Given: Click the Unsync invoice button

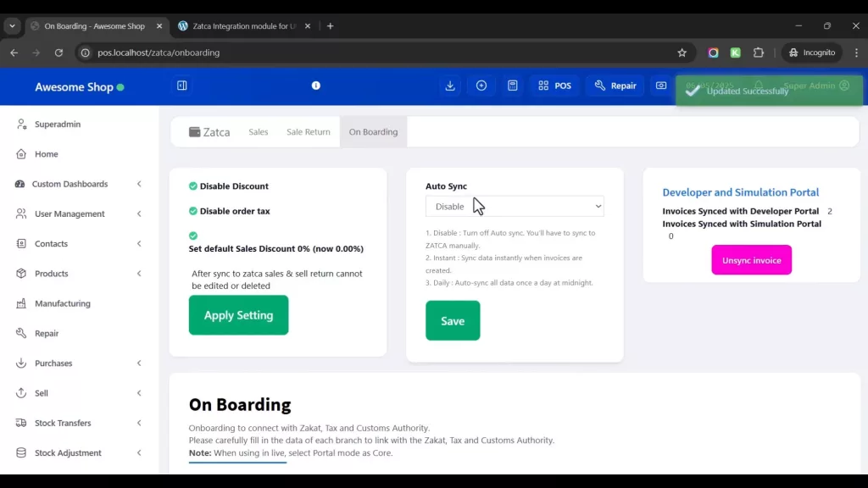Looking at the screenshot, I should tap(751, 260).
